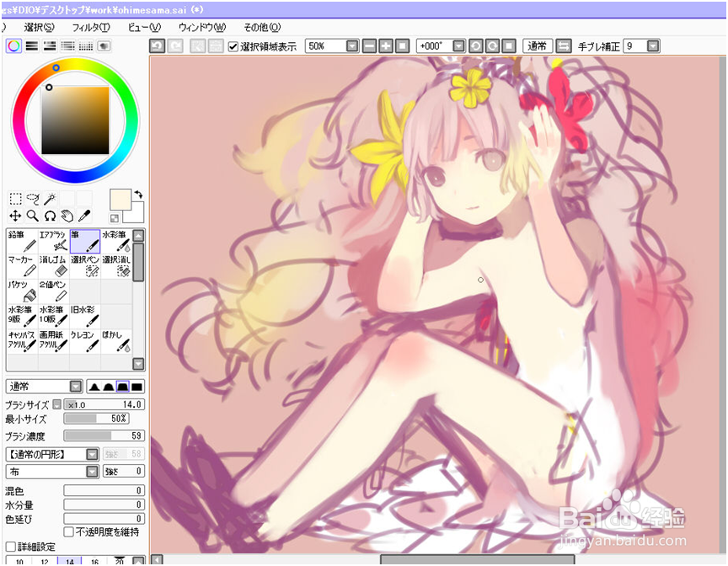
Task: Select the zoom magnifier tool
Action: [x=33, y=216]
